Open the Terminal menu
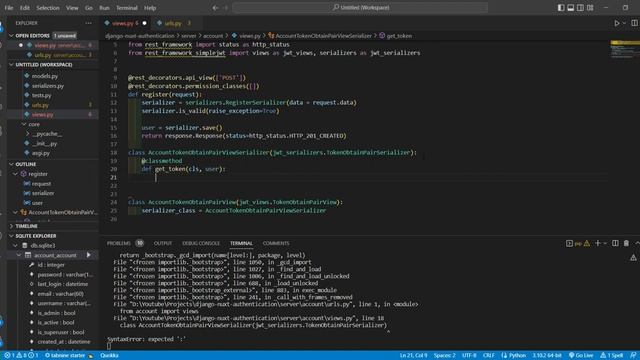The image size is (640, 360). 127,8
